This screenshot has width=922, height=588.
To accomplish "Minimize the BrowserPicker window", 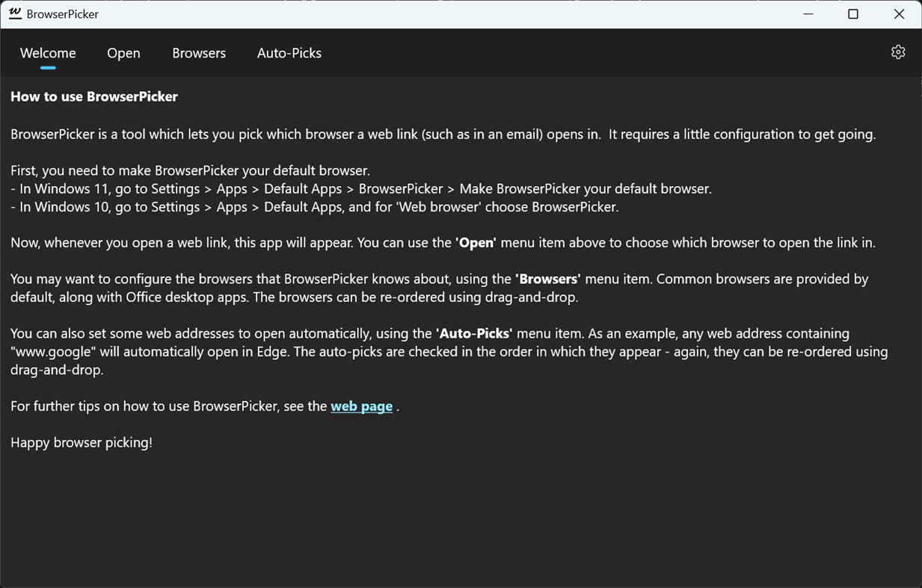I will [808, 14].
